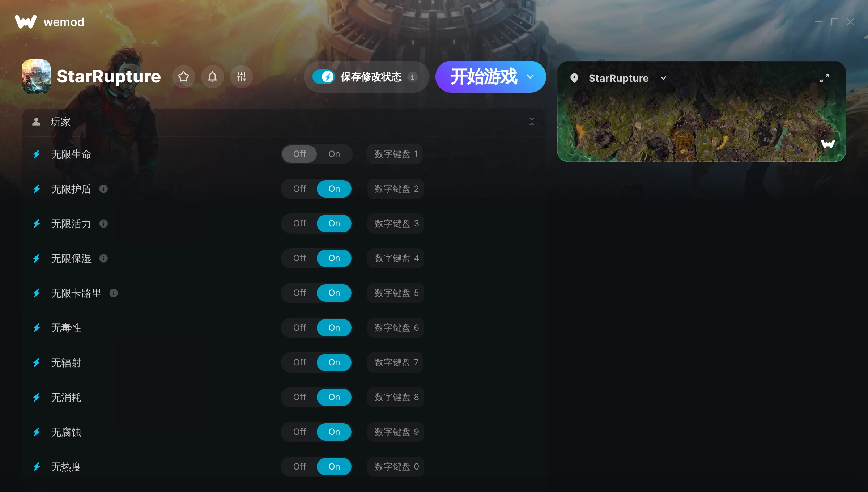
Task: Open the notifications bell icon
Action: coord(213,77)
